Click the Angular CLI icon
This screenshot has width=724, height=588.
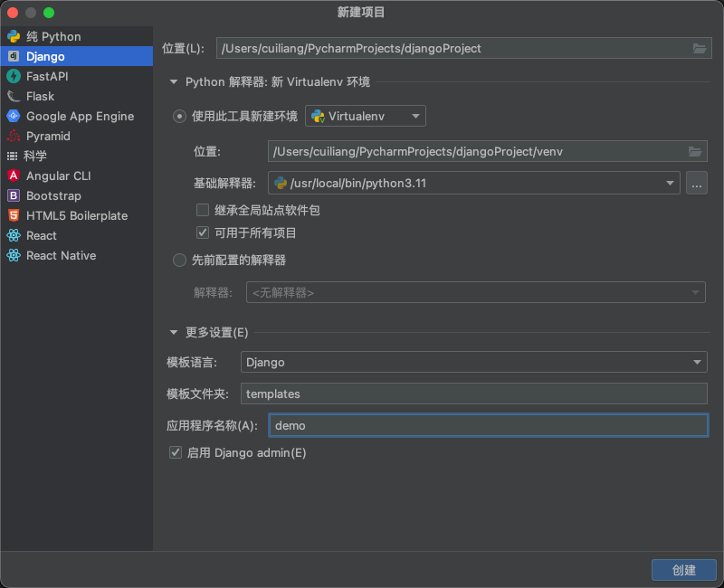tap(14, 175)
